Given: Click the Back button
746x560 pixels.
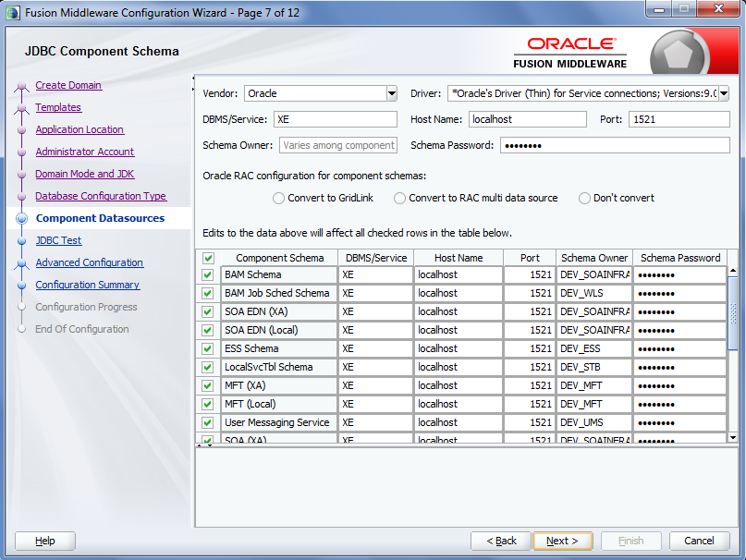Looking at the screenshot, I should [x=501, y=541].
